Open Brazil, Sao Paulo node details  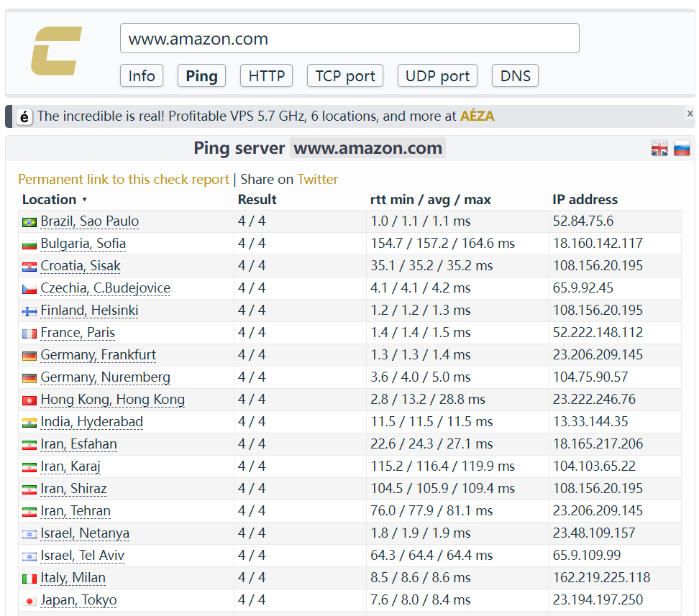tap(90, 221)
